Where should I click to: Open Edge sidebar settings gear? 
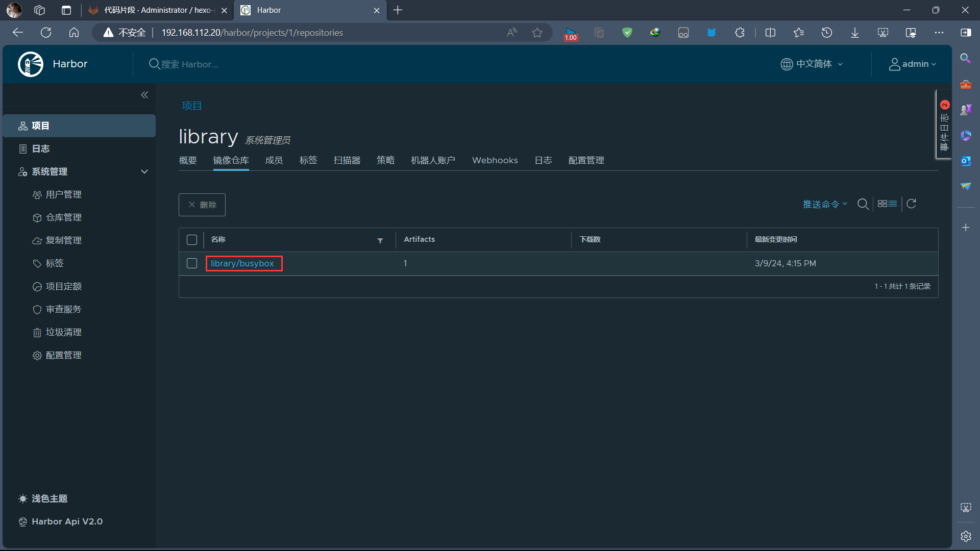click(966, 536)
